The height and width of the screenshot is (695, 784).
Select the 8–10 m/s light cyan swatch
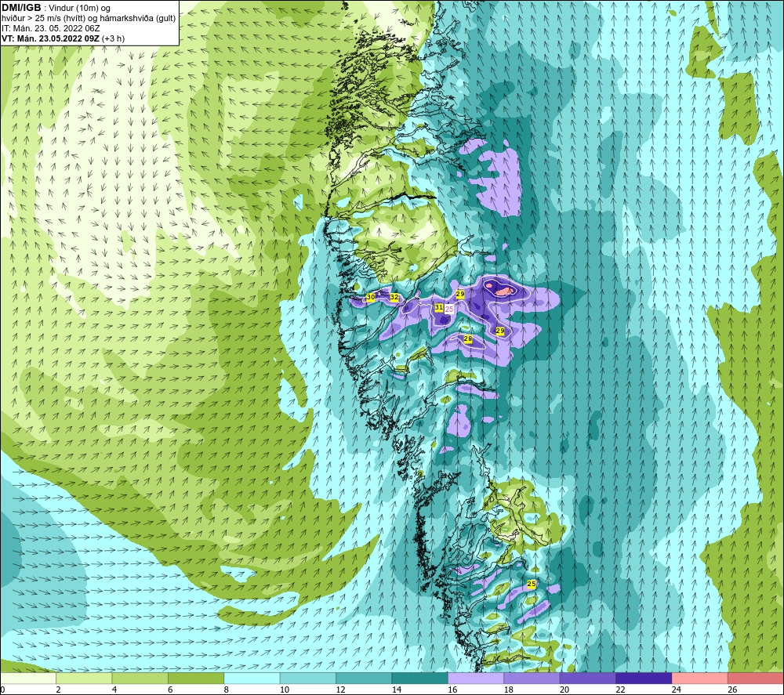[252, 678]
